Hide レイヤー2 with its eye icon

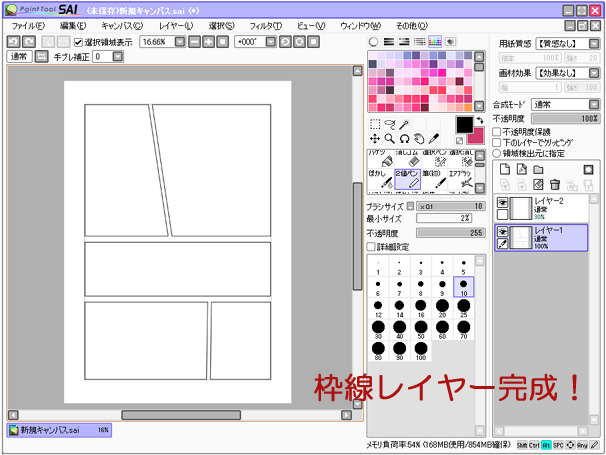tap(502, 203)
